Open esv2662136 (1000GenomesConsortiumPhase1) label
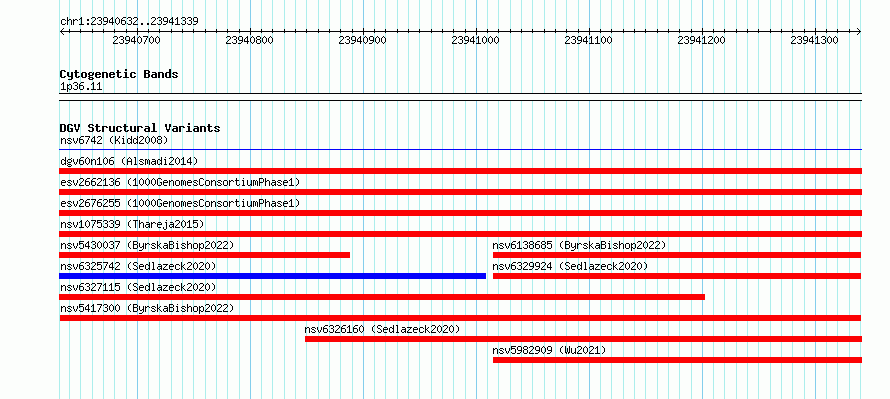The image size is (890, 399). pos(180,182)
